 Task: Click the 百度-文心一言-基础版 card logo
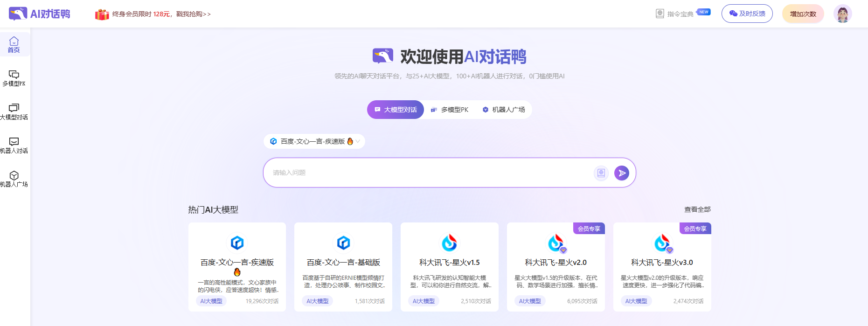pos(343,243)
